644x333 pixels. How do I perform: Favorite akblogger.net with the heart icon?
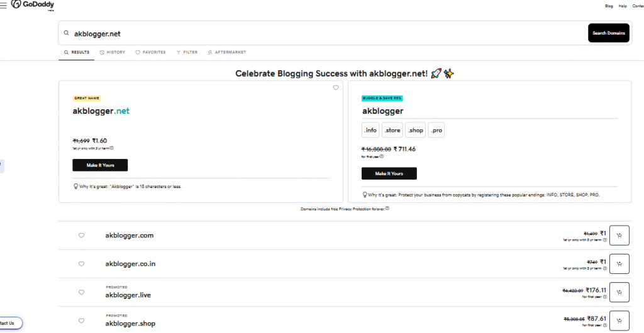pos(336,88)
